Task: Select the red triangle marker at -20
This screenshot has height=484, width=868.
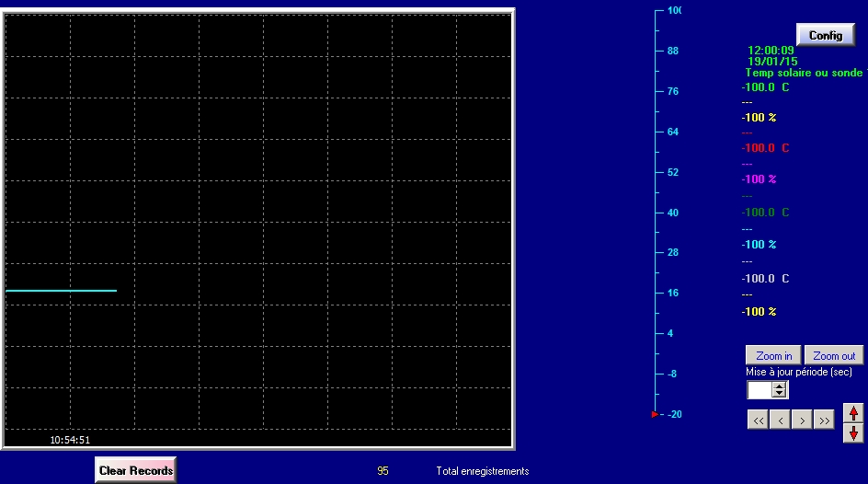Action: click(655, 414)
